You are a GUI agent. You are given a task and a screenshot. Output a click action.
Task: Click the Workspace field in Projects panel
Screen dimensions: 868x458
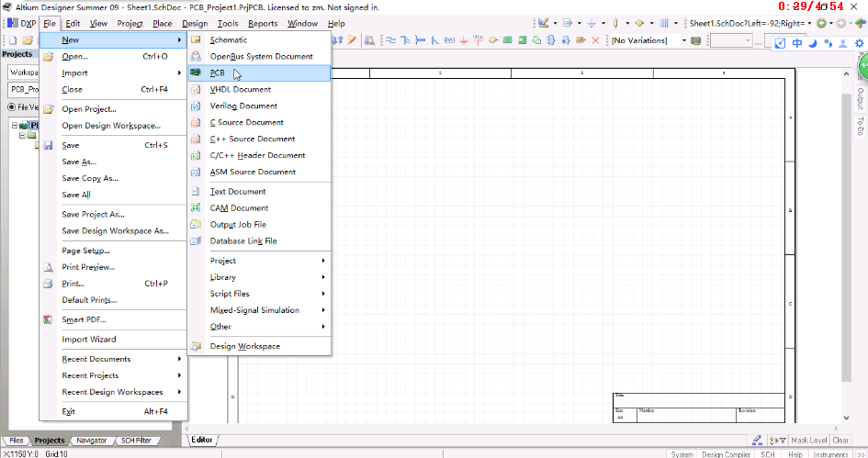pos(23,73)
